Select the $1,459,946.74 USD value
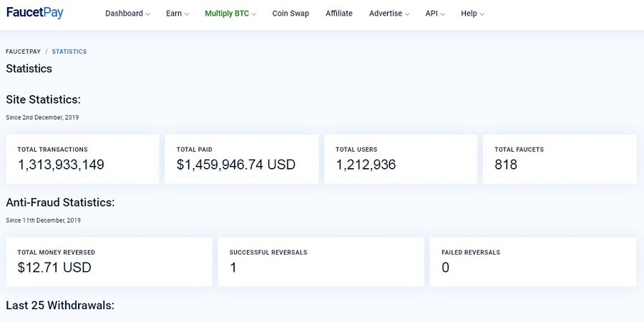Image resolution: width=644 pixels, height=322 pixels. click(x=235, y=165)
